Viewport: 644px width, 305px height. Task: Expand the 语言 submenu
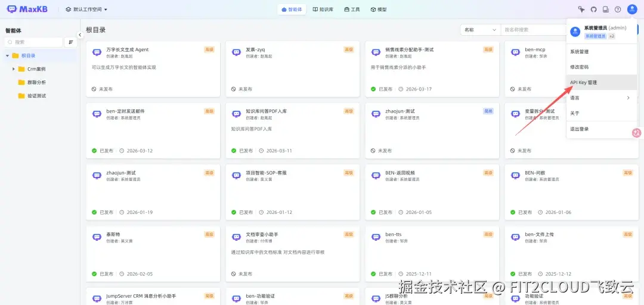point(601,98)
